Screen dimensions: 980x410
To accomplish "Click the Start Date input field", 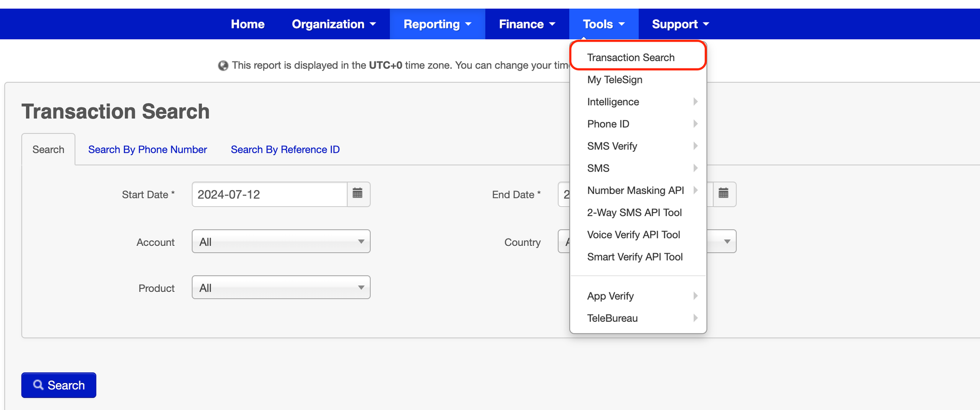I will [269, 194].
